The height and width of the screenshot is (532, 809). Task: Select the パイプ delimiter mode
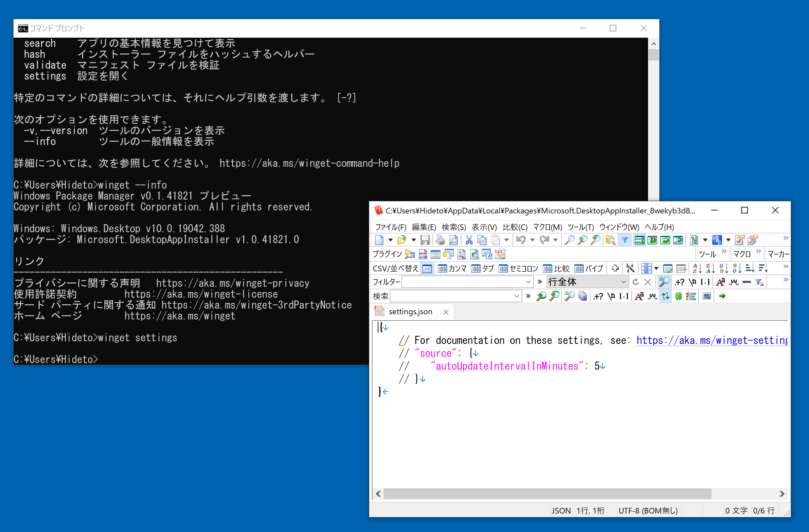pyautogui.click(x=579, y=269)
